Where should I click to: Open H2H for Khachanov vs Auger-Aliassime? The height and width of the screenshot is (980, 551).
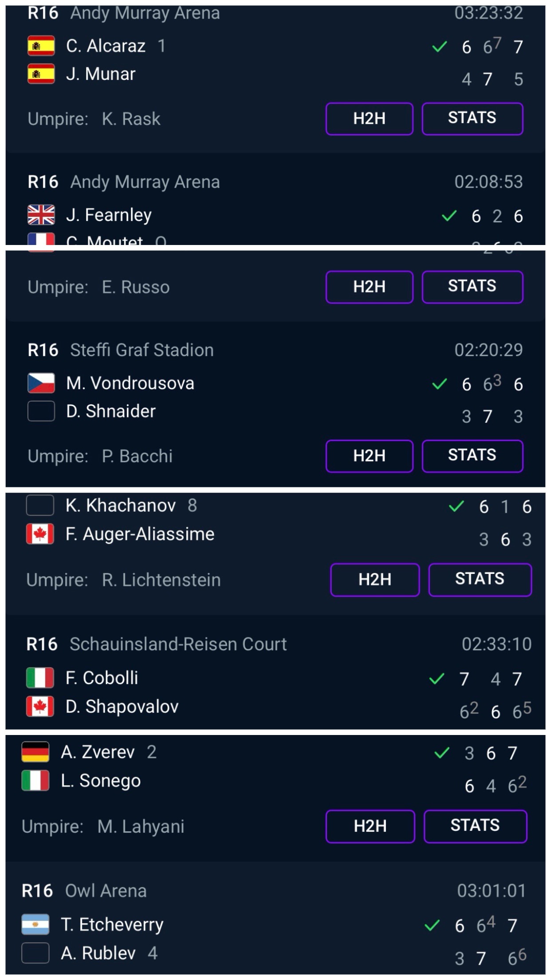[375, 580]
